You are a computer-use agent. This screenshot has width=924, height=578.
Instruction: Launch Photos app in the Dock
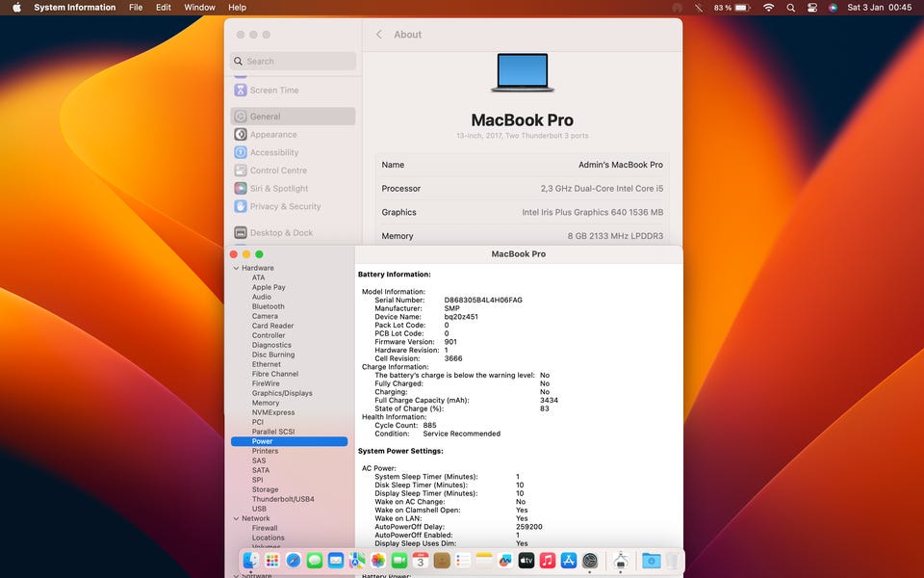click(378, 560)
